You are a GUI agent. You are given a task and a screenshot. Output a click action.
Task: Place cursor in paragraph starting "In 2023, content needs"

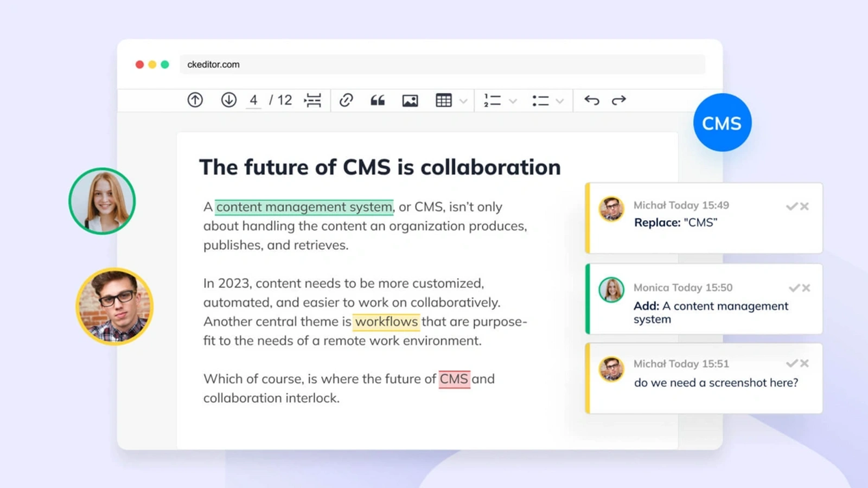[x=365, y=312]
